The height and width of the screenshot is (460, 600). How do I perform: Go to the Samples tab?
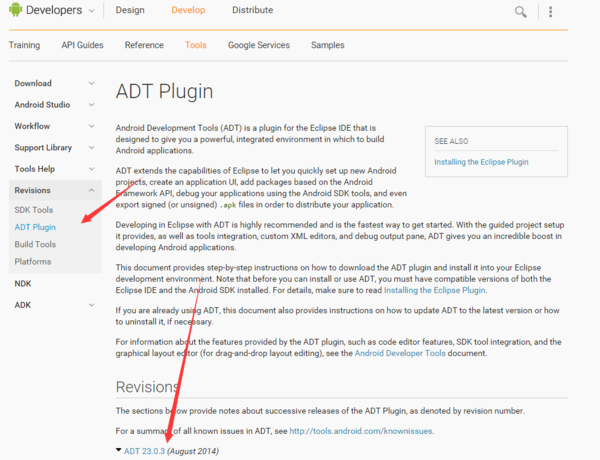tap(328, 45)
